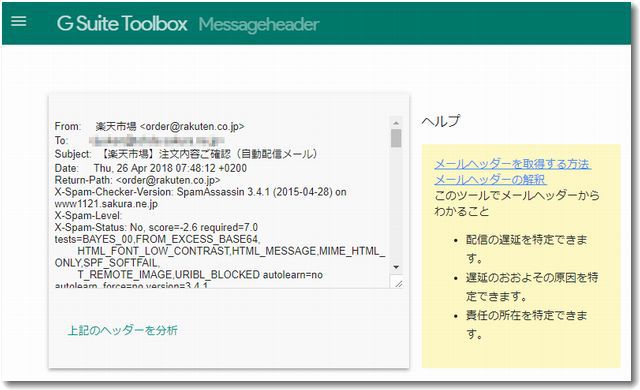Click the X-Spam-Status score line
The height and width of the screenshot is (390, 640).
pos(156,227)
